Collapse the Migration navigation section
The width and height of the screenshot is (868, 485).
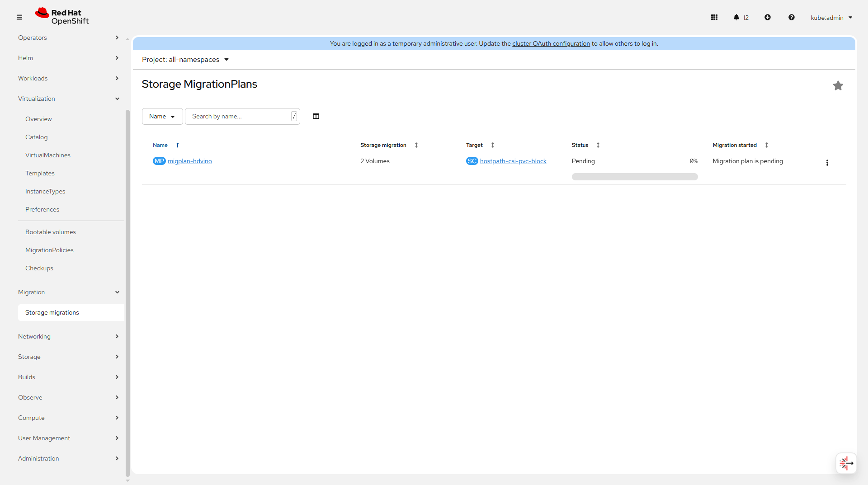pyautogui.click(x=68, y=292)
